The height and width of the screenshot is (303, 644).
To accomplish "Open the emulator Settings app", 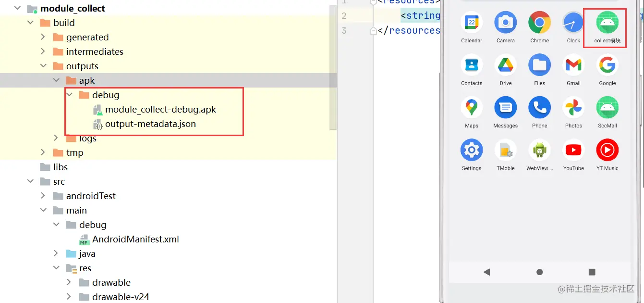I will [x=472, y=151].
